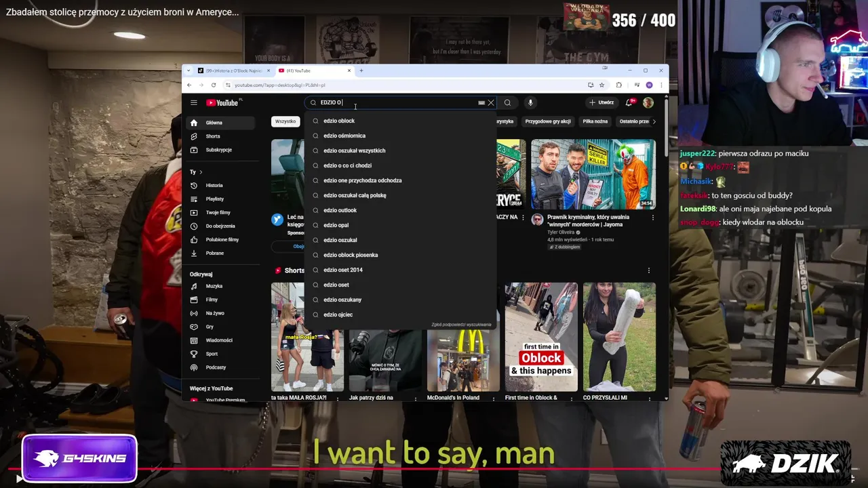Open the 'first time in Oblock' Short
The image size is (868, 488).
pos(541,337)
